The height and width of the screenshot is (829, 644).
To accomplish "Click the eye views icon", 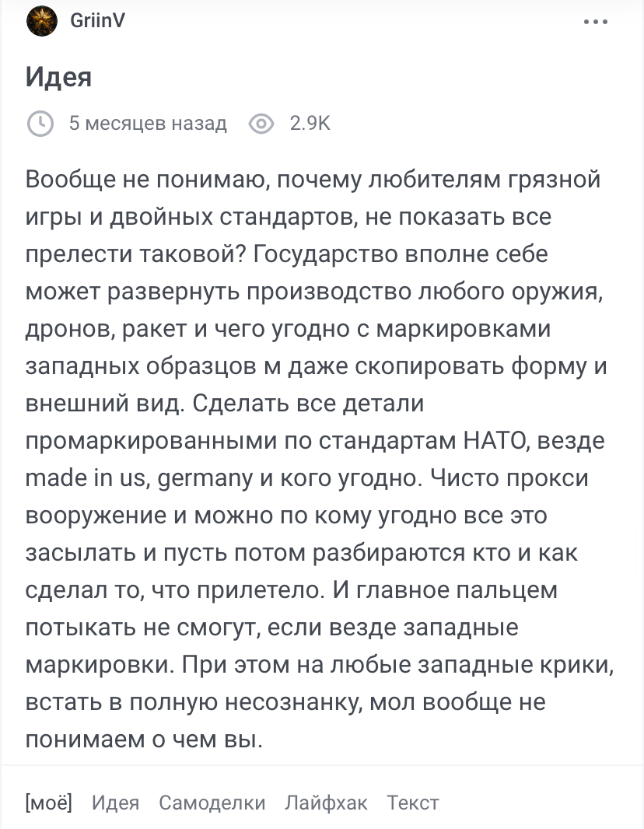I will (x=261, y=124).
